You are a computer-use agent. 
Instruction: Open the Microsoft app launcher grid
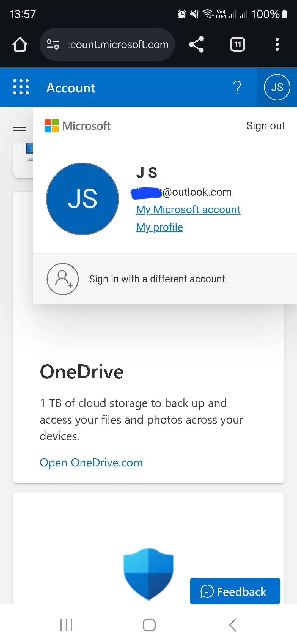tap(21, 87)
